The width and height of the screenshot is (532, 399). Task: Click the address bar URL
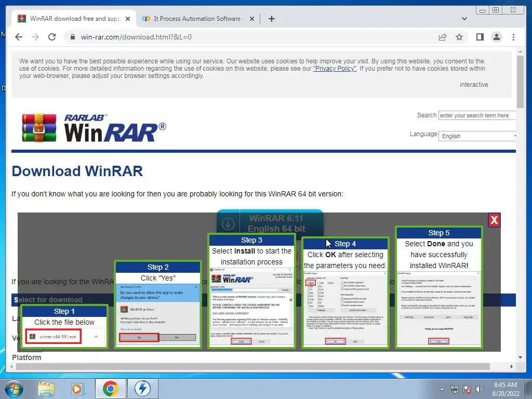pos(136,37)
